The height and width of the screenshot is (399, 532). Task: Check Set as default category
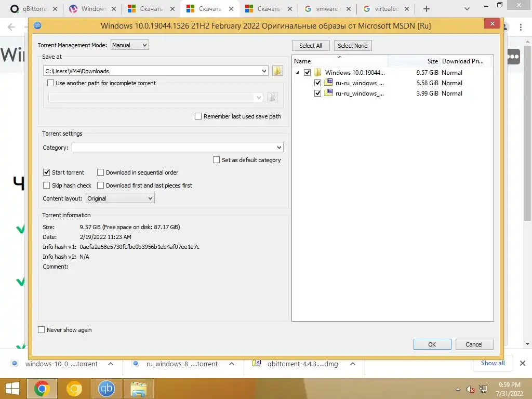[216, 159]
